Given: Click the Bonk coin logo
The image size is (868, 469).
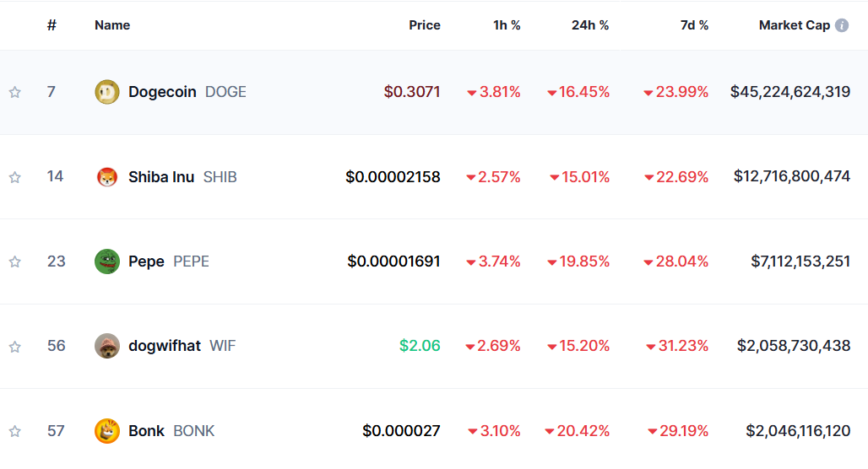Looking at the screenshot, I should 107,431.
